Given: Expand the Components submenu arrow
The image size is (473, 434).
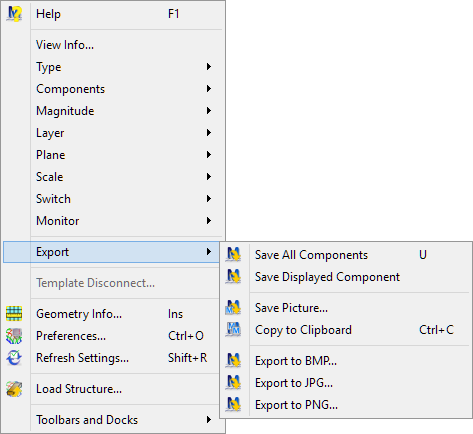Looking at the screenshot, I should pyautogui.click(x=209, y=89).
